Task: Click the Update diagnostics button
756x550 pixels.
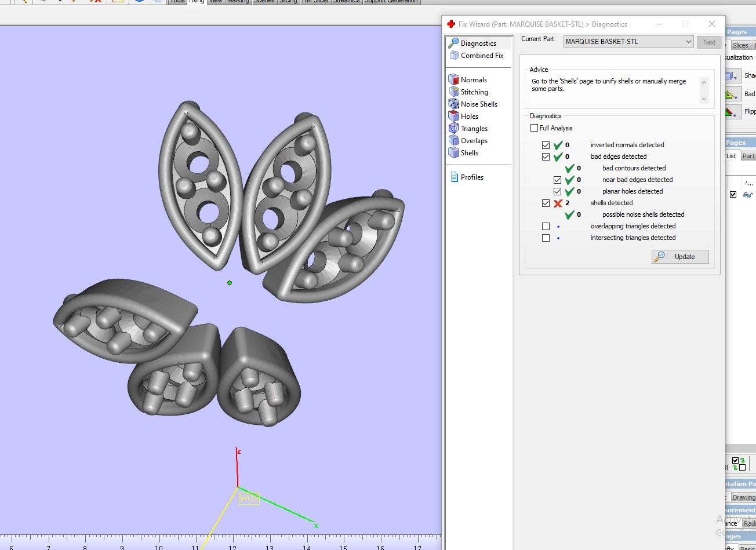Action: point(680,257)
